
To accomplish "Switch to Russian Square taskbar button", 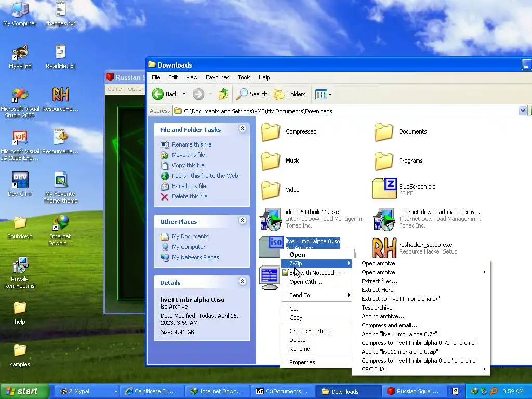I will pos(415,391).
